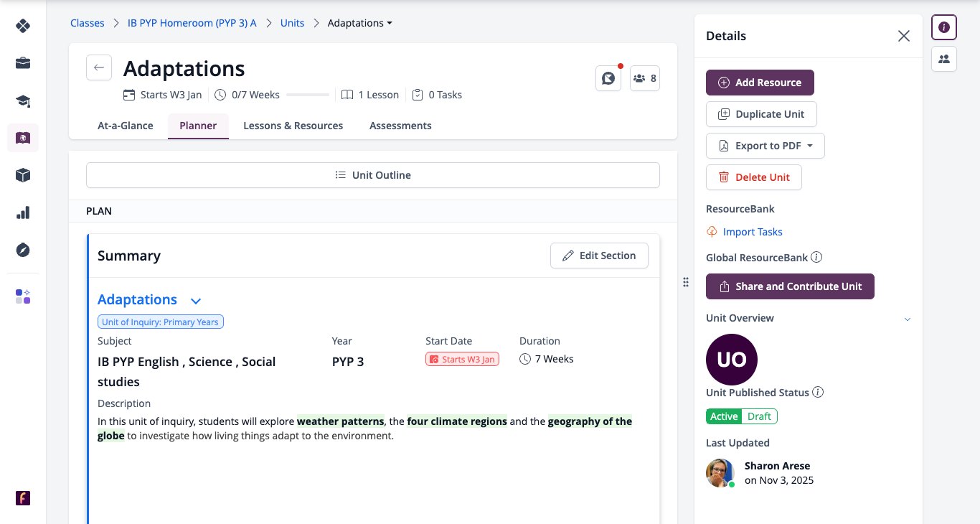Switch to the Lessons & Resources tab
Viewport: 980px width, 524px height.
pyautogui.click(x=293, y=126)
